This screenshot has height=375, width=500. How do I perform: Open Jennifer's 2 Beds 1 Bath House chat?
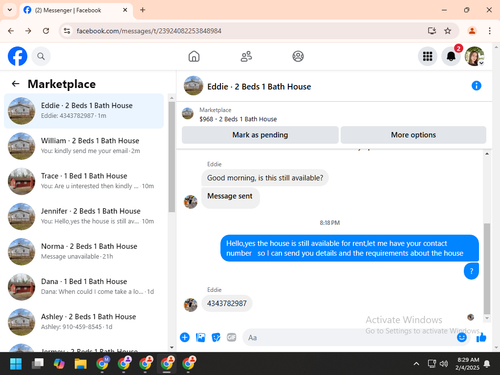click(x=84, y=216)
